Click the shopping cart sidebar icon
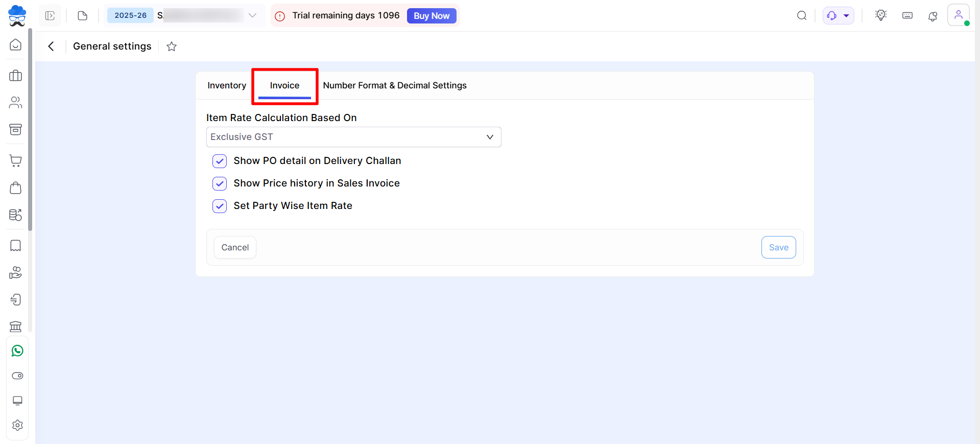This screenshot has height=444, width=980. [x=16, y=161]
